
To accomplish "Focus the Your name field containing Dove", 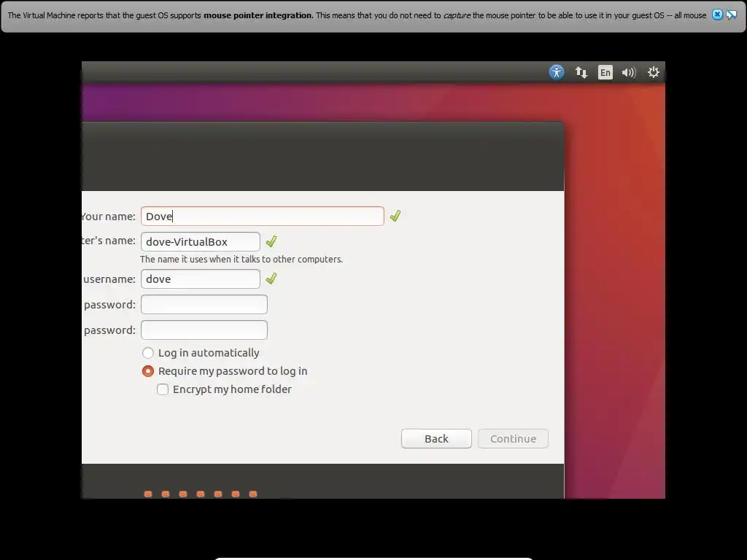I will click(263, 216).
